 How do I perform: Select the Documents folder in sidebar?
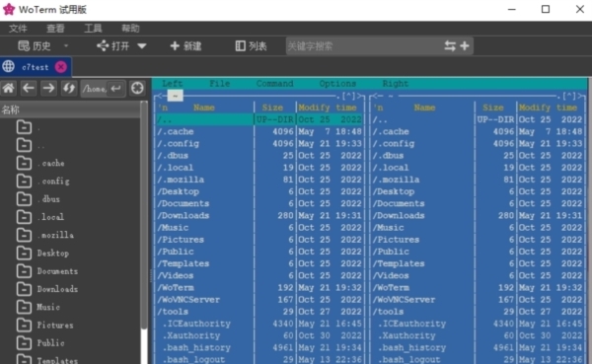pos(57,271)
